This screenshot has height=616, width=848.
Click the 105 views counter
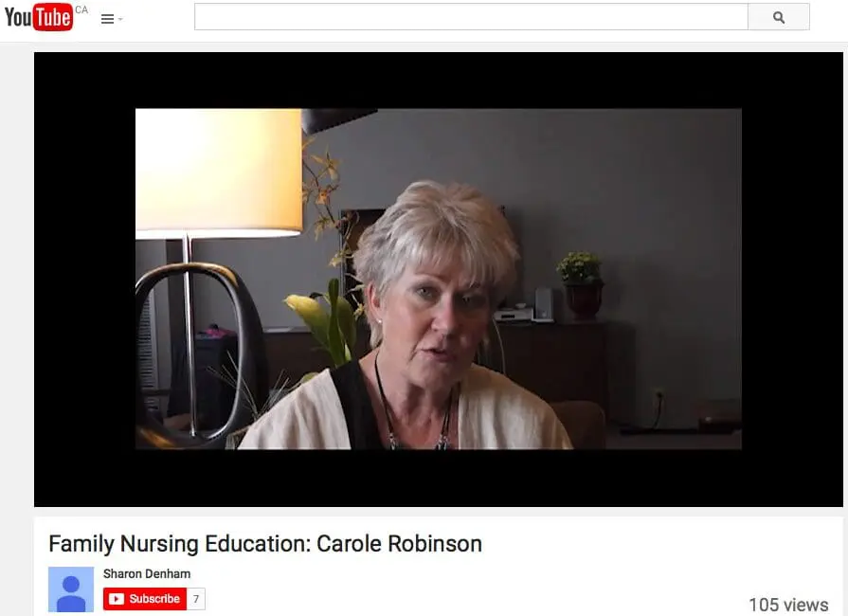pyautogui.click(x=788, y=605)
